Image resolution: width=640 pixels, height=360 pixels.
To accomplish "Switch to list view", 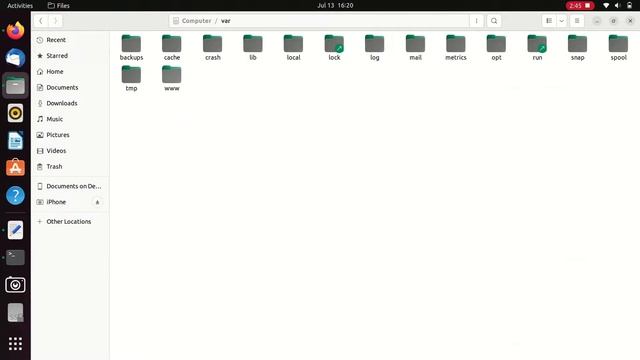I will click(x=549, y=21).
